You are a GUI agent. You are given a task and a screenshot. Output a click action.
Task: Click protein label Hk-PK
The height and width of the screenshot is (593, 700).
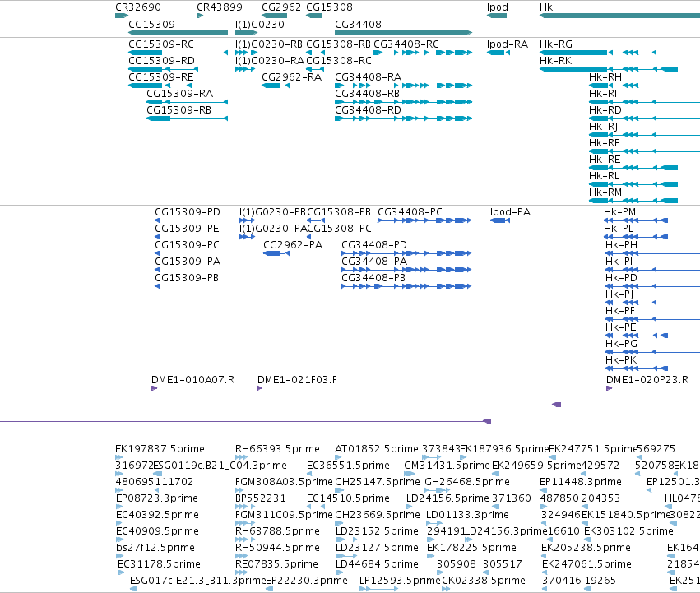(x=621, y=360)
